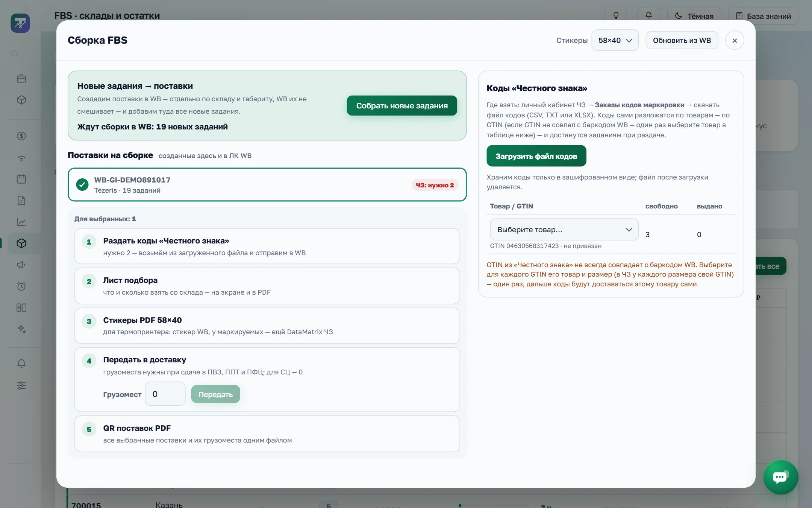Open the live chat bubble icon
This screenshot has width=812, height=508.
[x=780, y=477]
